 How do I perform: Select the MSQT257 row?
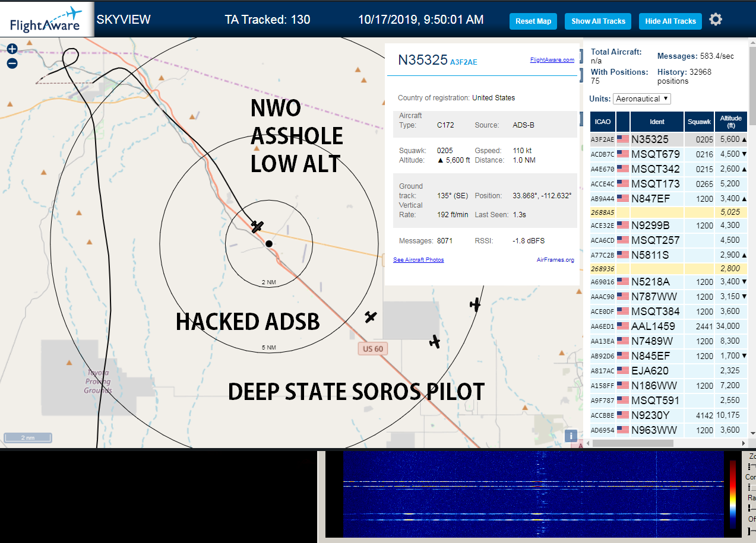tap(669, 240)
